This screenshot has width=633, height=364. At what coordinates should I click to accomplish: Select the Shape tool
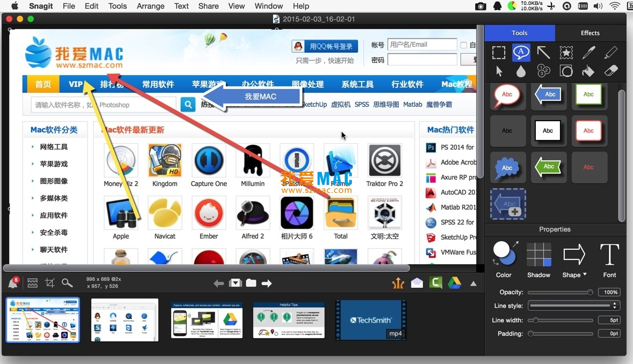[x=566, y=71]
